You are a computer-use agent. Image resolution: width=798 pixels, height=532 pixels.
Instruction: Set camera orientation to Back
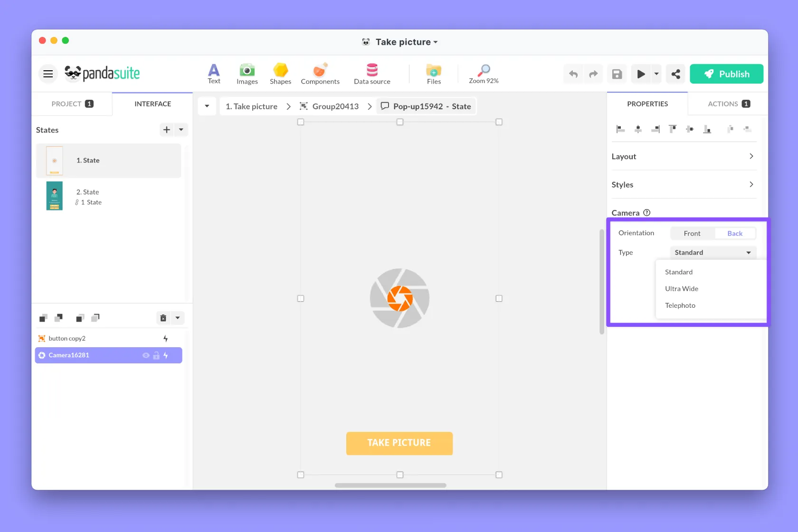coord(734,233)
